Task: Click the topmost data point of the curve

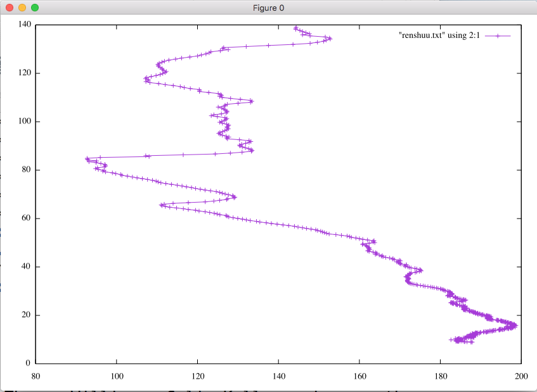Action: (x=296, y=28)
